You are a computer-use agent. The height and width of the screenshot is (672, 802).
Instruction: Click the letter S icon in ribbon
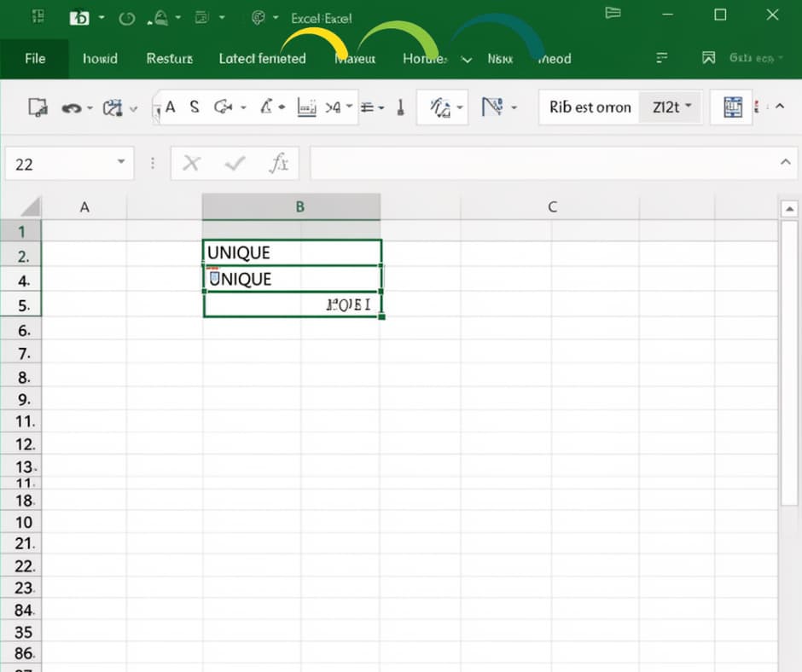coord(194,107)
